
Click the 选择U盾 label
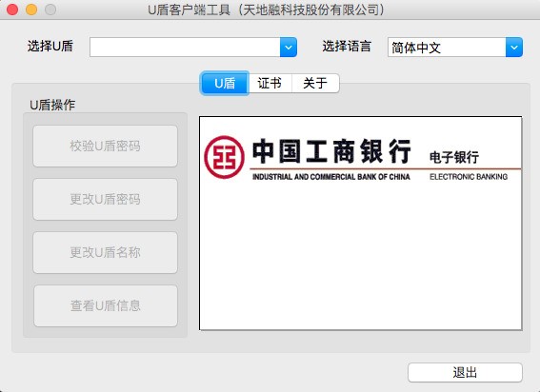pyautogui.click(x=50, y=46)
